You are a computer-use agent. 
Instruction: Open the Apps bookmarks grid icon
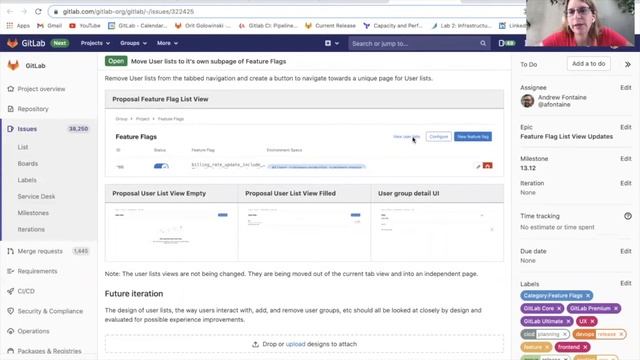[x=9, y=26]
